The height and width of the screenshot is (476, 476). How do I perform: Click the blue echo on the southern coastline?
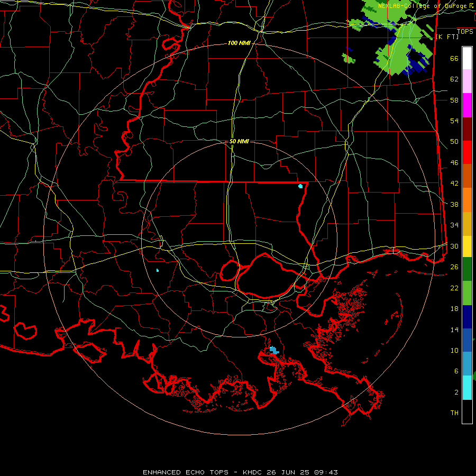[x=274, y=350]
